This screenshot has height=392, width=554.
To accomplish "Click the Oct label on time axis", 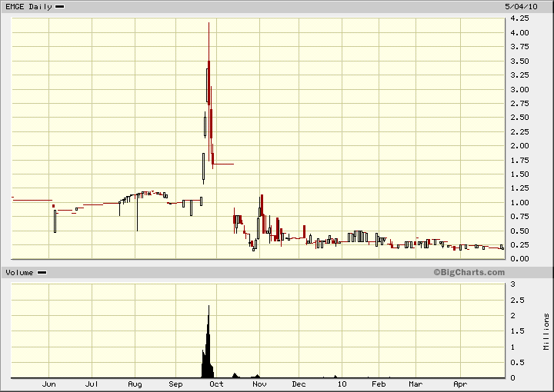I will tap(217, 384).
